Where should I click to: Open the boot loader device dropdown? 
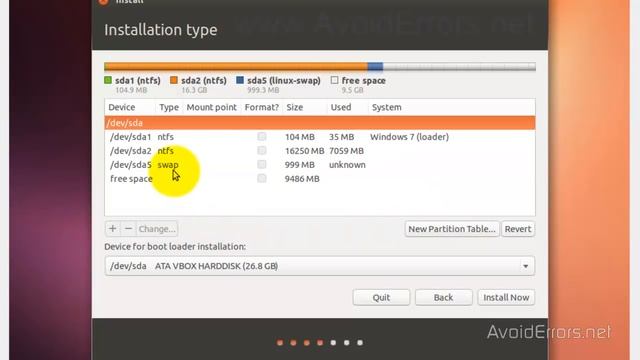(x=320, y=266)
